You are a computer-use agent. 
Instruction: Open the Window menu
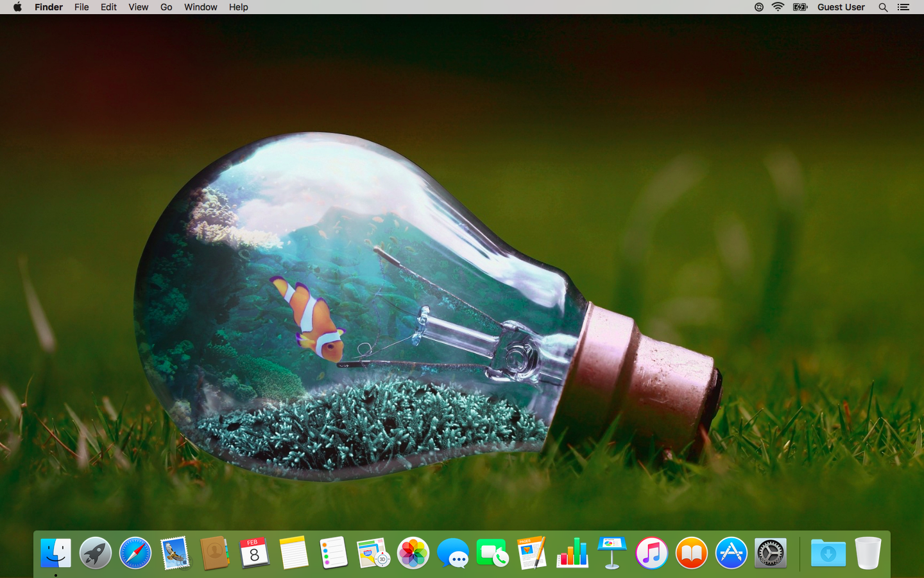pos(200,7)
